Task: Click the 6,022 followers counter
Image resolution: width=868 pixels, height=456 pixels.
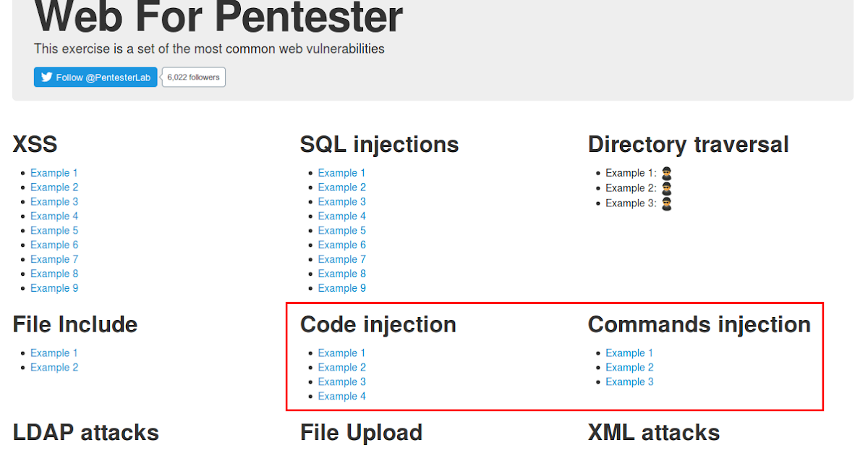Action: [x=193, y=77]
